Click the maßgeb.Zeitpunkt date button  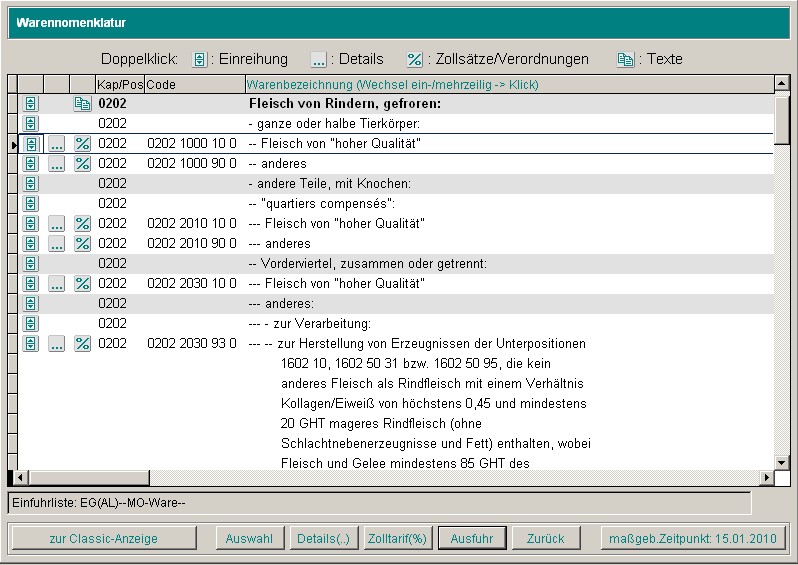click(693, 538)
